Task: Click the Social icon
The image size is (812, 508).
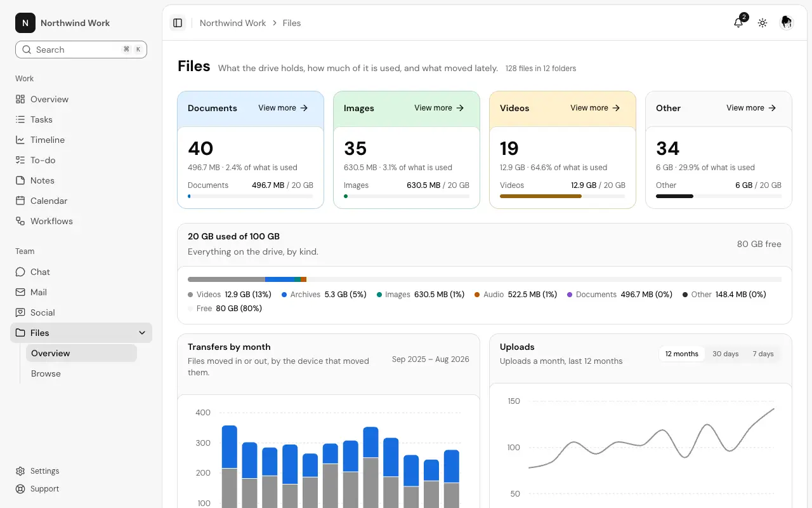Action: (x=20, y=312)
